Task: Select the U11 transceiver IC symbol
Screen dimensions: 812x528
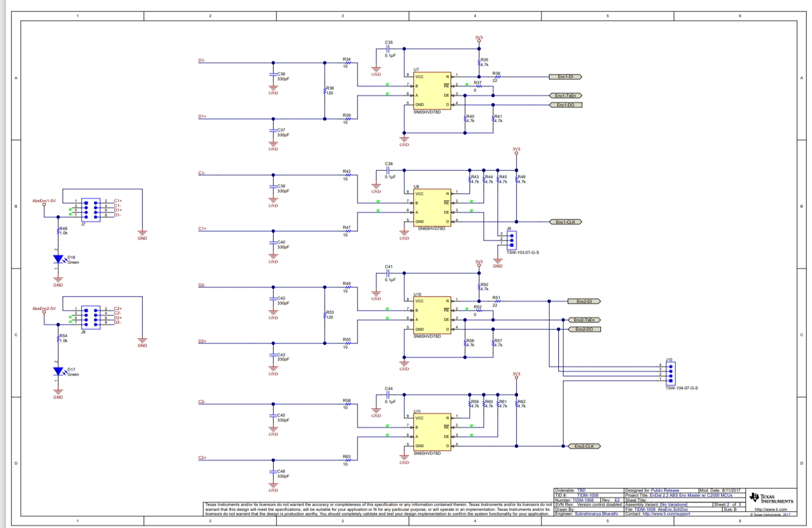Action: pos(432,432)
